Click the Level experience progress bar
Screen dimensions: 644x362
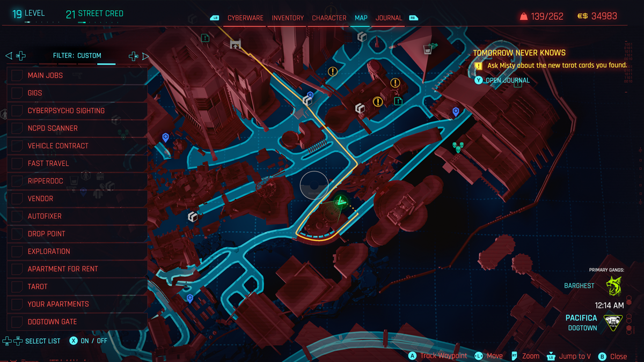32,23
